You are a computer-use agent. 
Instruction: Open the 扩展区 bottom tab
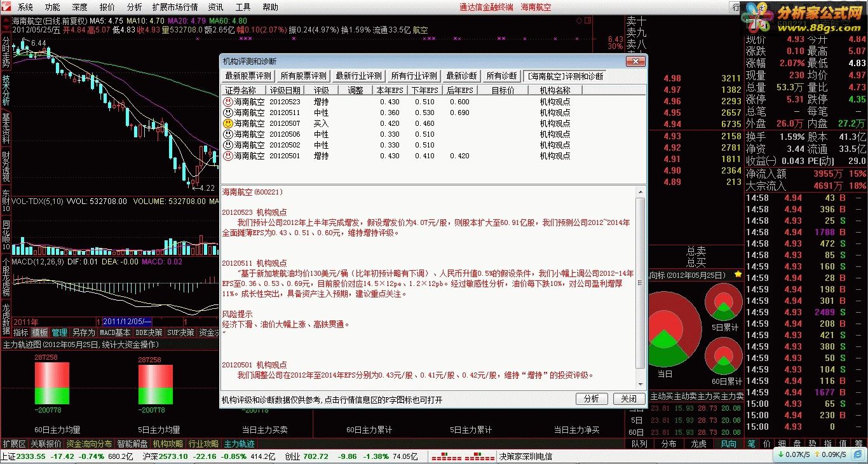tap(14, 444)
